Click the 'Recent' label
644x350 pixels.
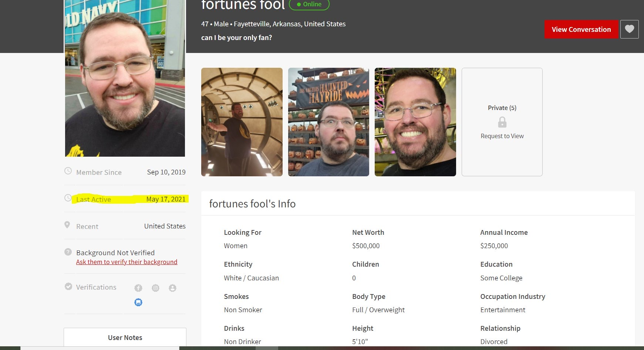pos(87,227)
